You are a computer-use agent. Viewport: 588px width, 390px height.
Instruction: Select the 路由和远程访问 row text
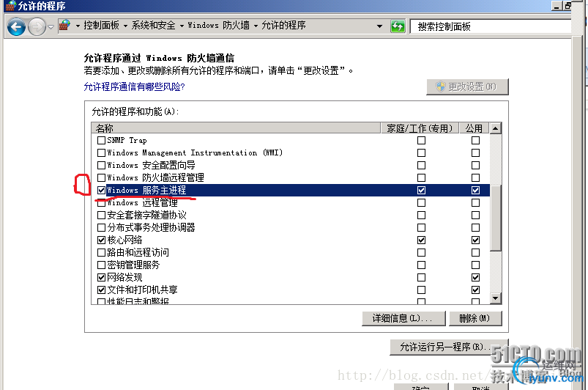point(138,252)
